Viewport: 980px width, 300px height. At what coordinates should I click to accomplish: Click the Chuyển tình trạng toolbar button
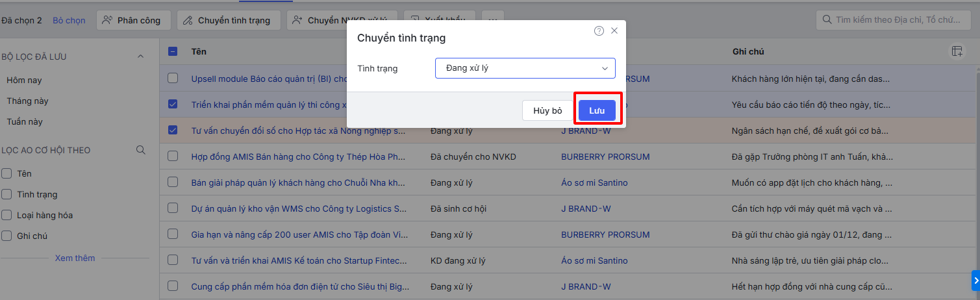click(227, 20)
